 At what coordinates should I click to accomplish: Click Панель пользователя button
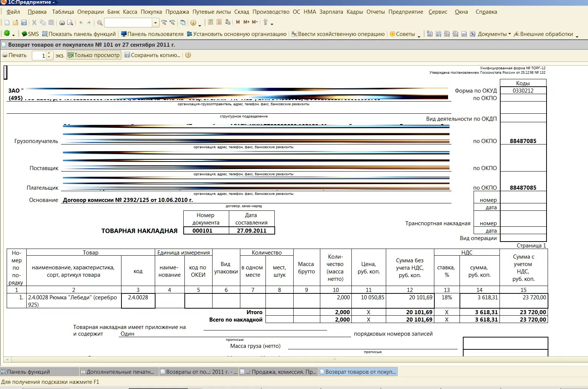[152, 34]
